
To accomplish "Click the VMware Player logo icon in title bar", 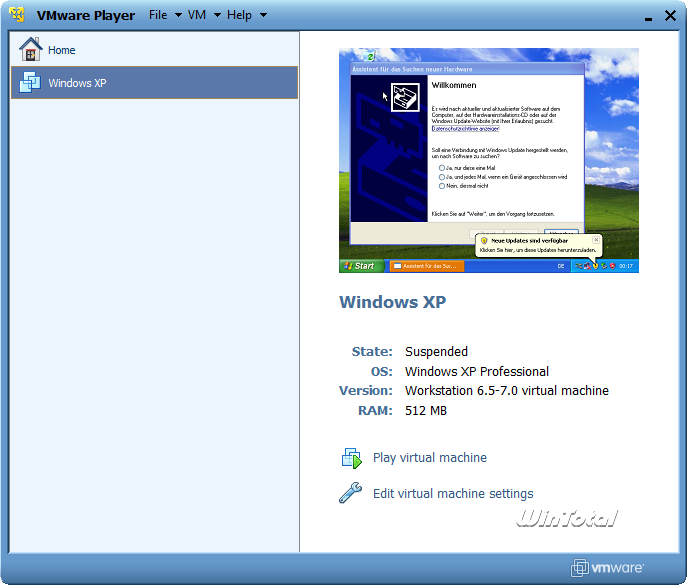I will tap(17, 14).
